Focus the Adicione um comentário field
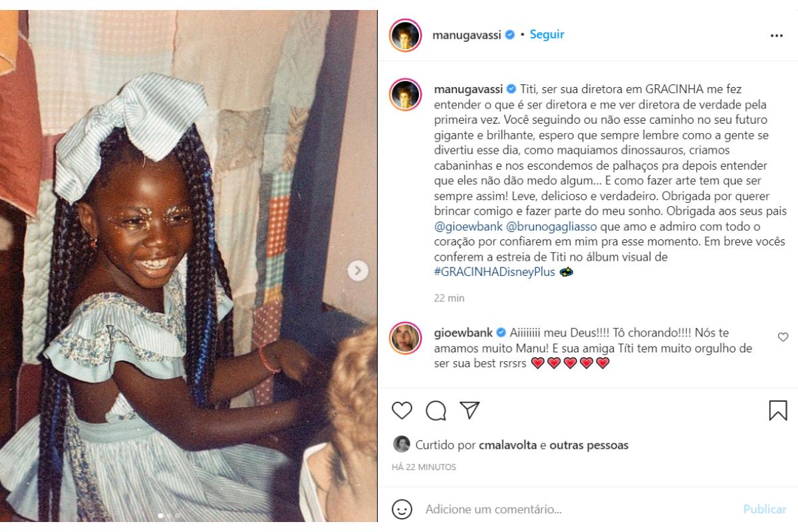Viewport: 798px width, 532px height. (579, 510)
